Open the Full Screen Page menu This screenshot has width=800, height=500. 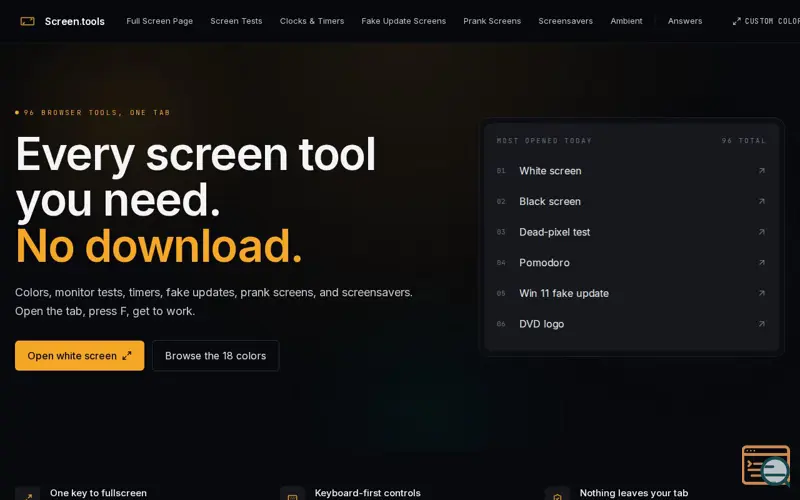[160, 21]
